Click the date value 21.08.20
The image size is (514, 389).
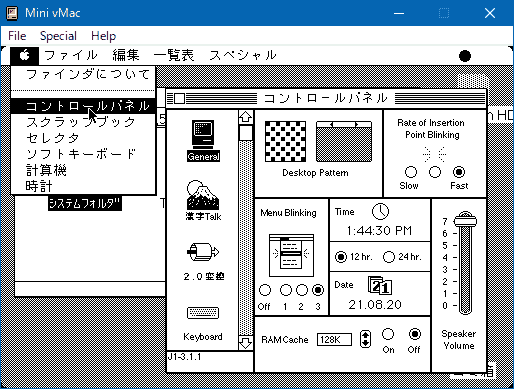tap(375, 305)
